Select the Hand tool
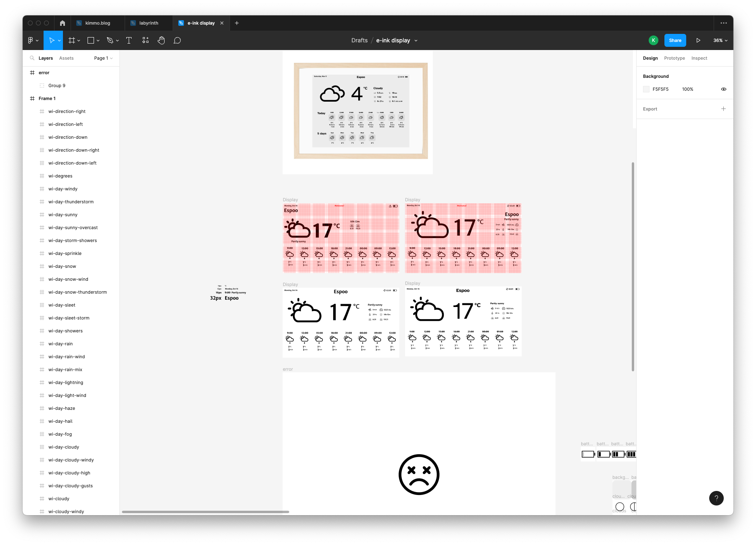Viewport: 756px width, 545px height. (161, 40)
